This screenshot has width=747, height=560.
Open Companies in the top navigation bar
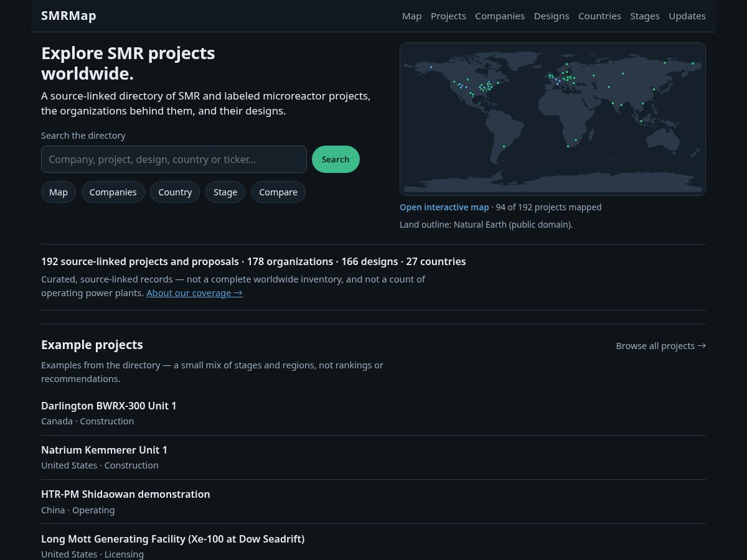pos(500,16)
